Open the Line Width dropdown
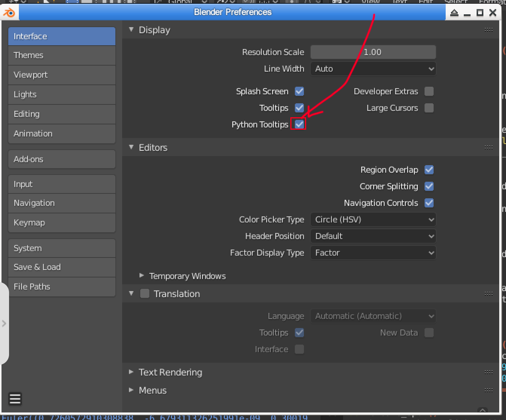 click(x=373, y=69)
